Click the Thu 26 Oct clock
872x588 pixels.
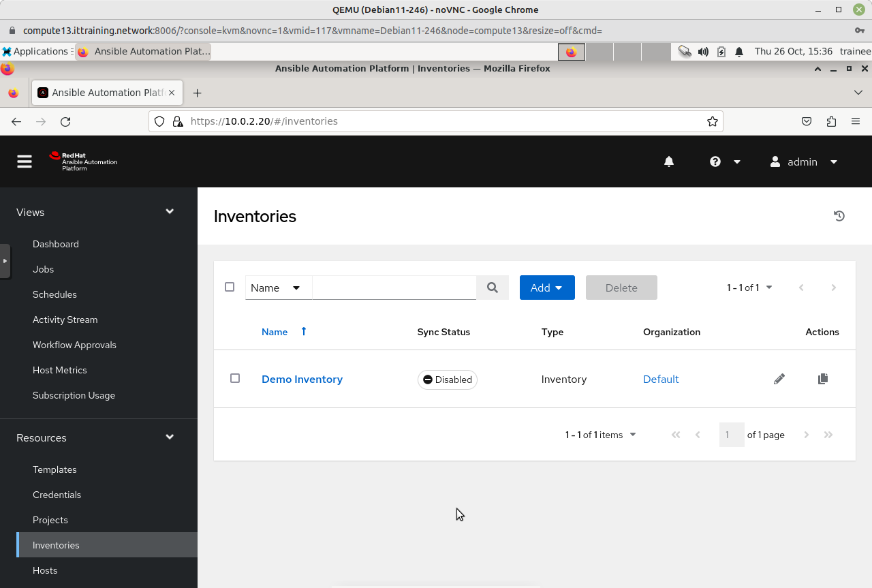pos(794,51)
